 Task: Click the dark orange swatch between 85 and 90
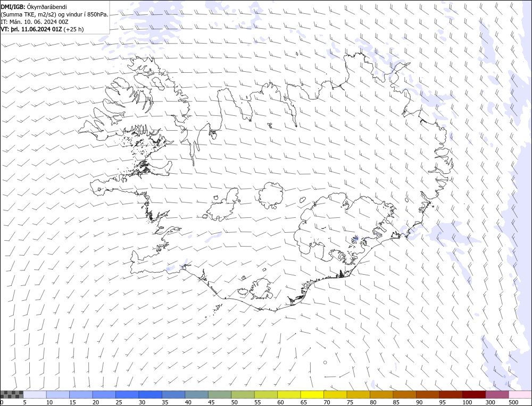pyautogui.click(x=405, y=394)
